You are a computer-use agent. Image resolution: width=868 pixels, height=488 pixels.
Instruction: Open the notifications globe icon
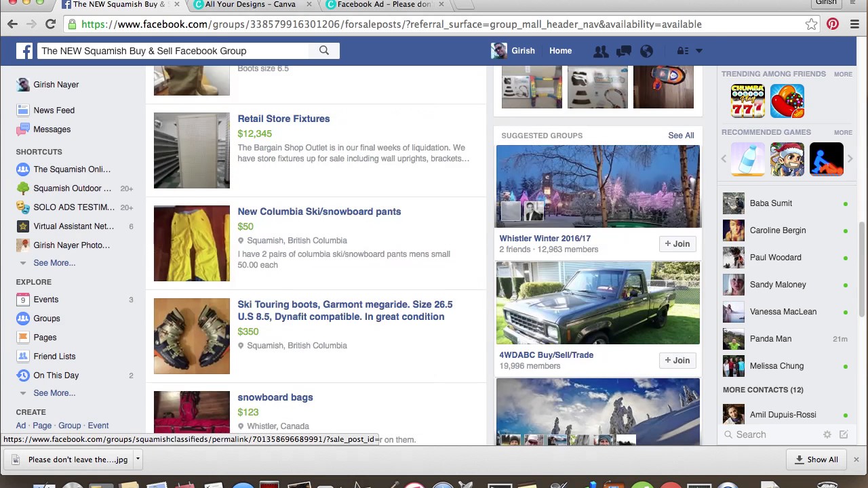click(646, 51)
